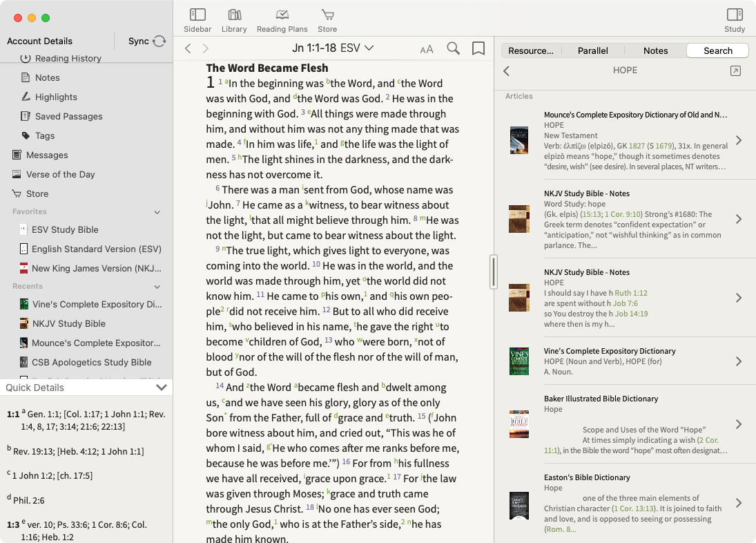Expand Easton's Bible Dictionary result chevron
Viewport: 756px width, 543px height.
pyautogui.click(x=739, y=503)
